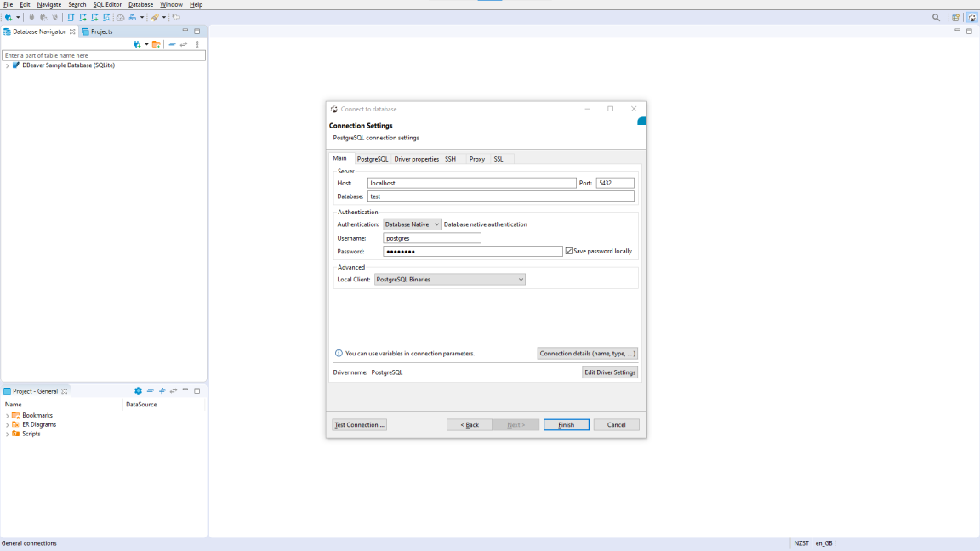980x551 pixels.
Task: Open the SQL Editor script icon in main toolbar
Action: click(71, 18)
